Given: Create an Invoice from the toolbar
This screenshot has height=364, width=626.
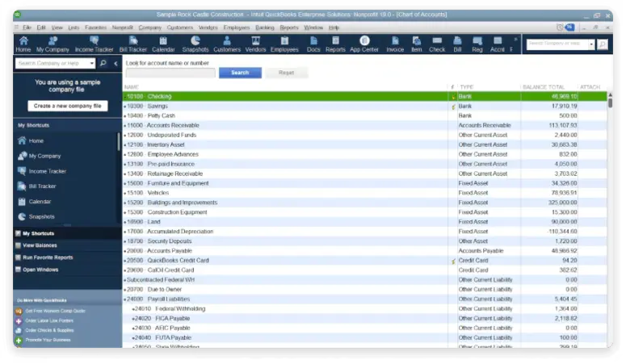Looking at the screenshot, I should pyautogui.click(x=395, y=44).
